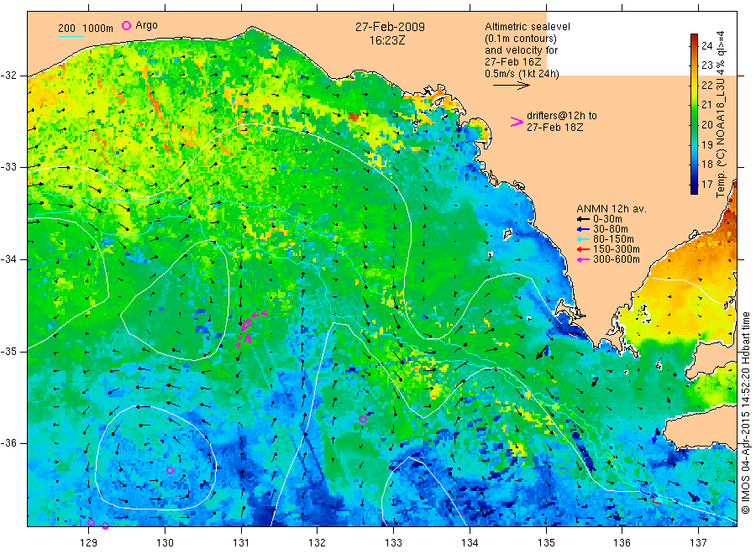756x554 pixels.
Task: Click the '300-600m' depth label
Action: 617,259
